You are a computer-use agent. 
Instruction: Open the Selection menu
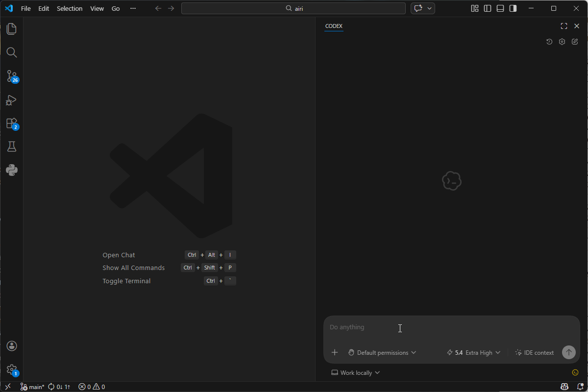70,8
